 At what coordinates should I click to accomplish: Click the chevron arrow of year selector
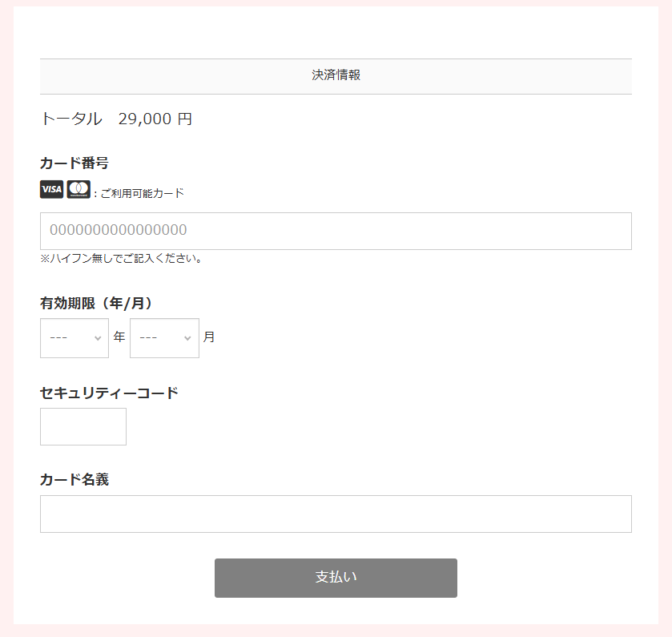pyautogui.click(x=98, y=338)
